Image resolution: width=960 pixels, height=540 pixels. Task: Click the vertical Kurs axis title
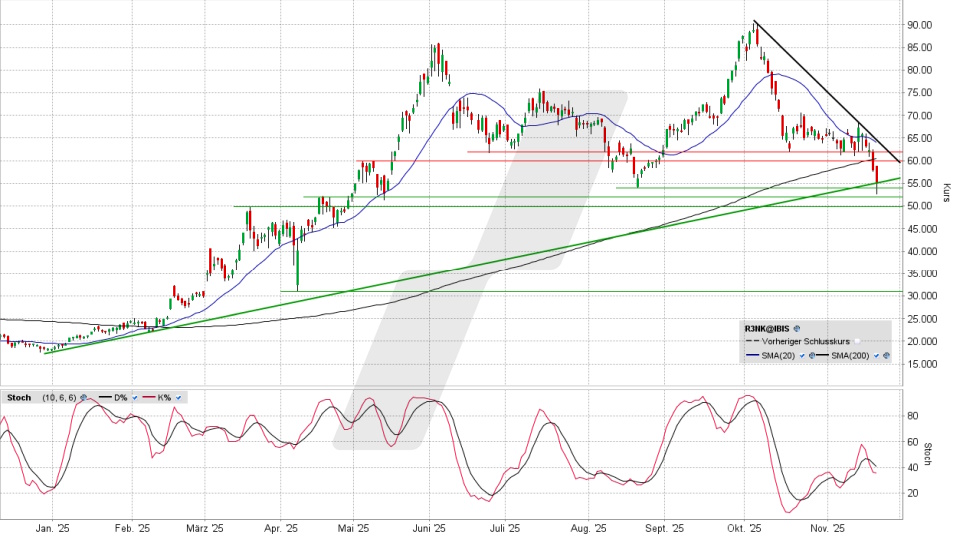[x=947, y=188]
